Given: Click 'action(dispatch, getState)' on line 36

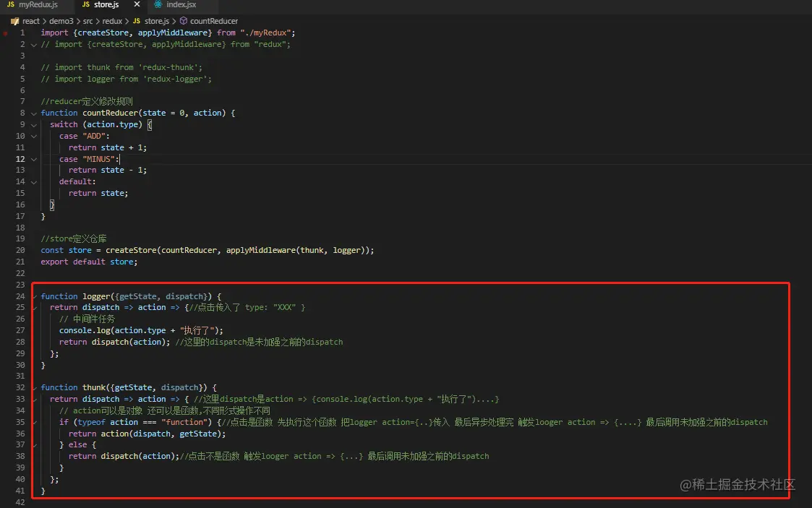Looking at the screenshot, I should 161,434.
